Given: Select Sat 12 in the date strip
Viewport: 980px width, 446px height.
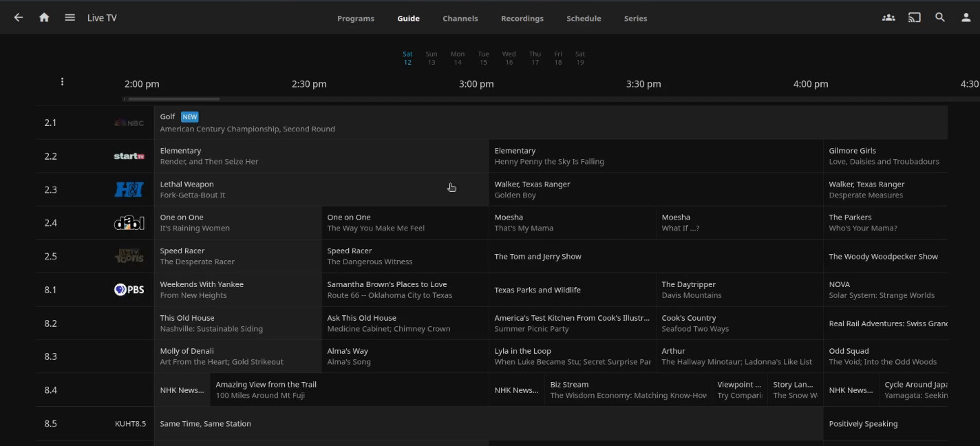Looking at the screenshot, I should point(407,58).
